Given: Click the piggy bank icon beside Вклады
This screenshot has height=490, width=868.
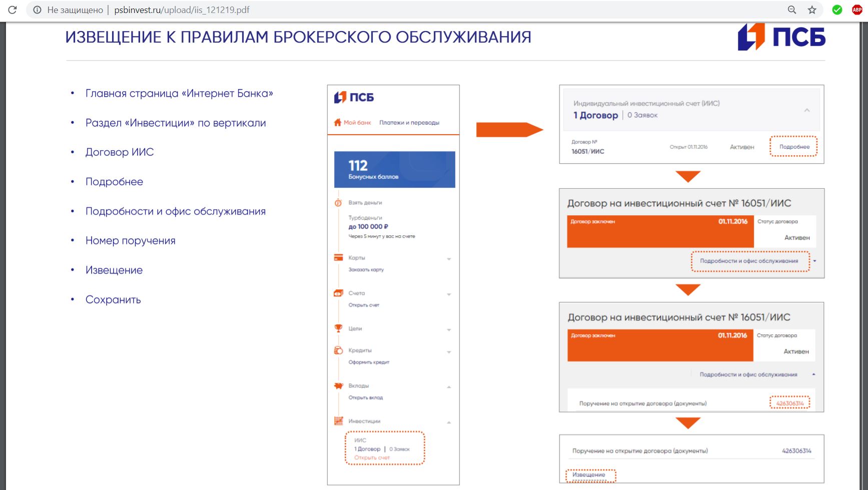Looking at the screenshot, I should tap(338, 386).
